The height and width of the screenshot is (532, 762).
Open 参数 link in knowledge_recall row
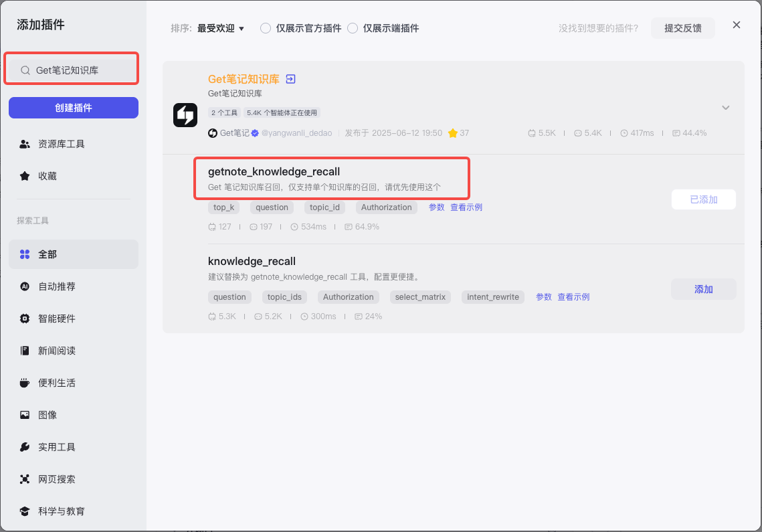click(x=544, y=297)
